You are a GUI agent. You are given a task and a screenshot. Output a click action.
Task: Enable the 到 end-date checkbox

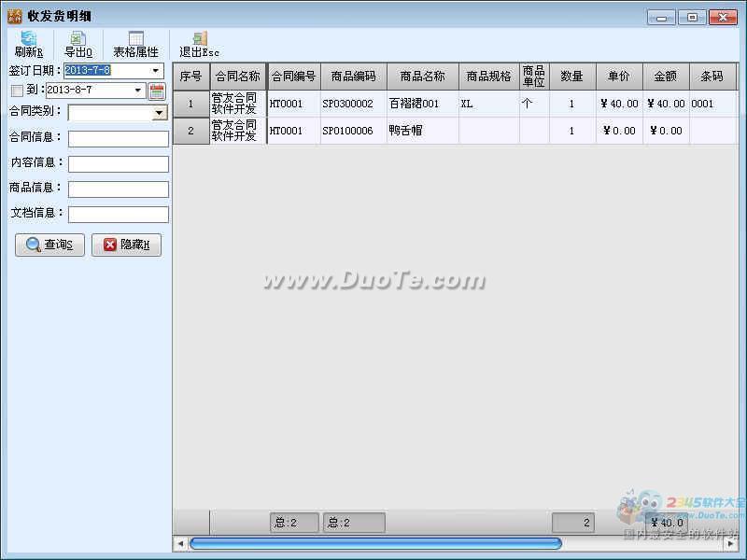17,91
